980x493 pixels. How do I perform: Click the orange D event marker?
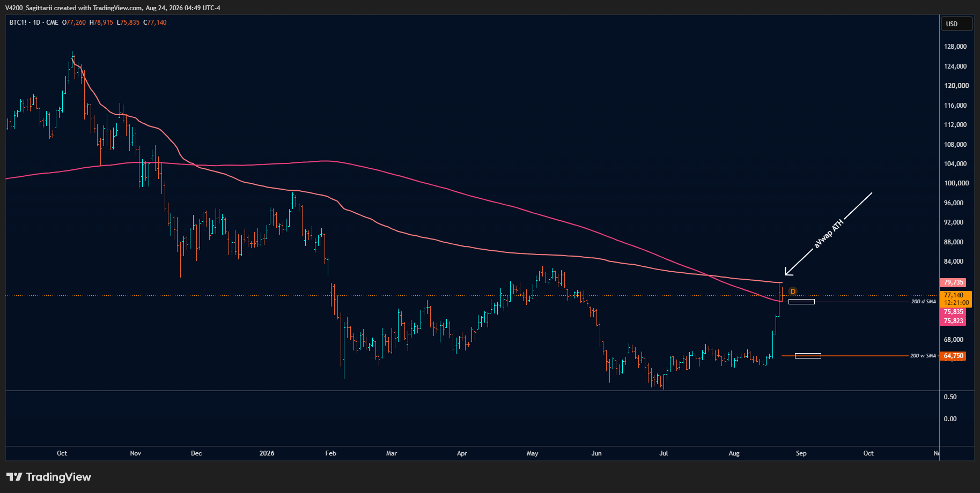(x=793, y=292)
